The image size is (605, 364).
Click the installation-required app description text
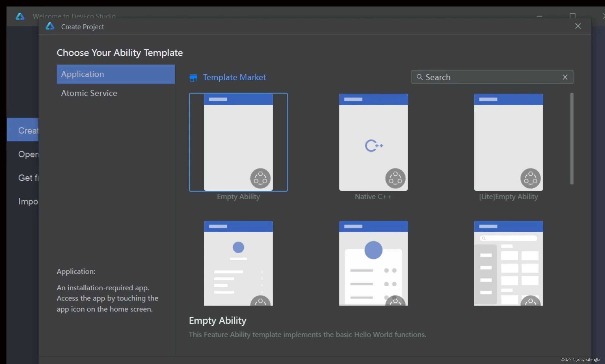tap(107, 298)
